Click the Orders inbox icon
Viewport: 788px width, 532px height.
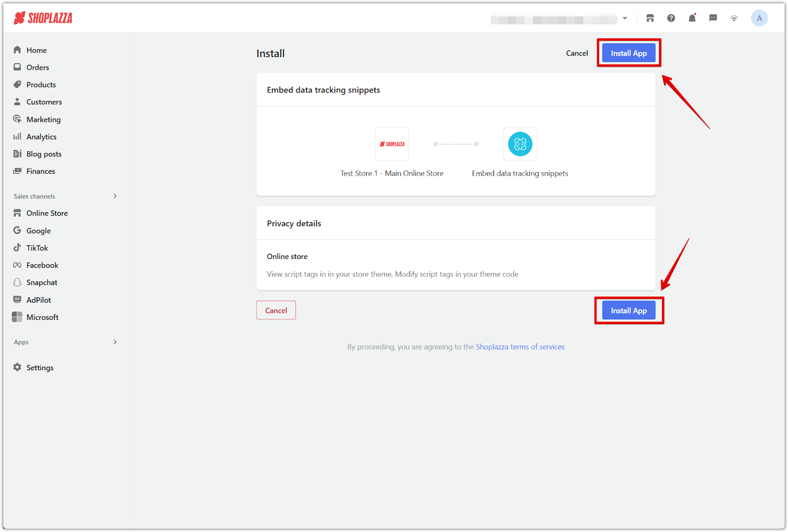[17, 67]
